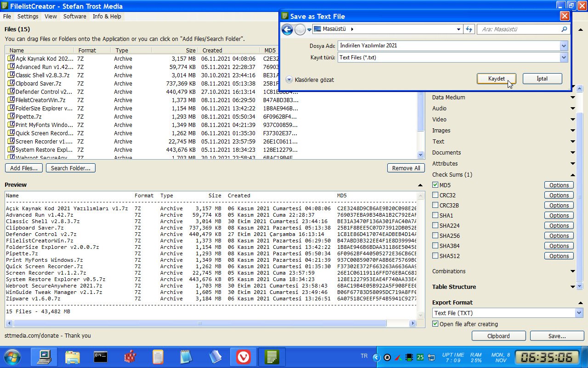Viewport: 588px width, 368px height.
Task: Show hidden tray icons arrow
Action: pos(376,357)
